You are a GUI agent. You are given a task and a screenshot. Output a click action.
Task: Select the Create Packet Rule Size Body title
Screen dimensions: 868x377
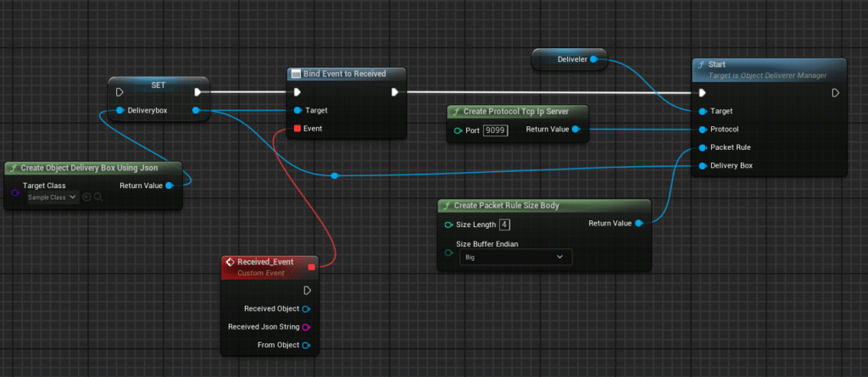pyautogui.click(x=507, y=205)
